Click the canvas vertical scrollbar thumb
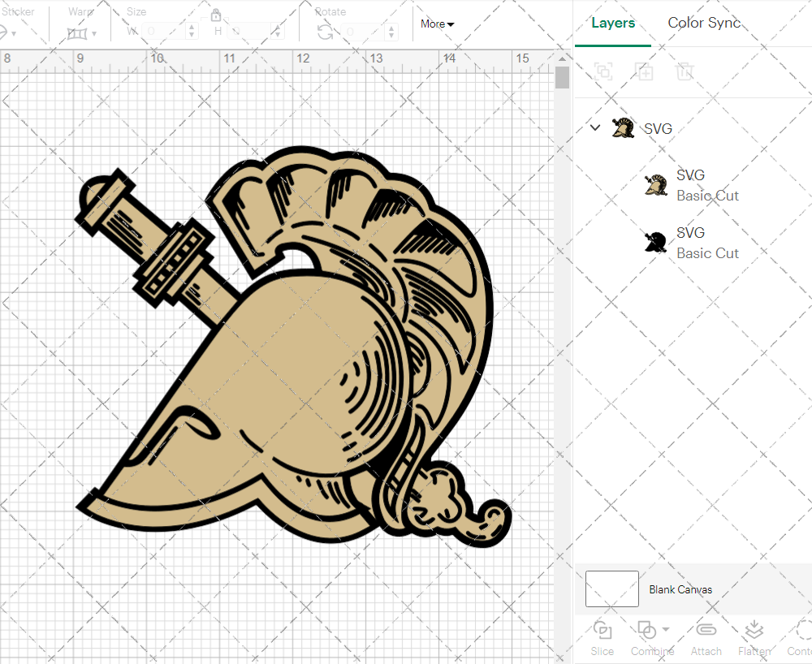Image resolution: width=812 pixels, height=664 pixels. click(x=562, y=78)
